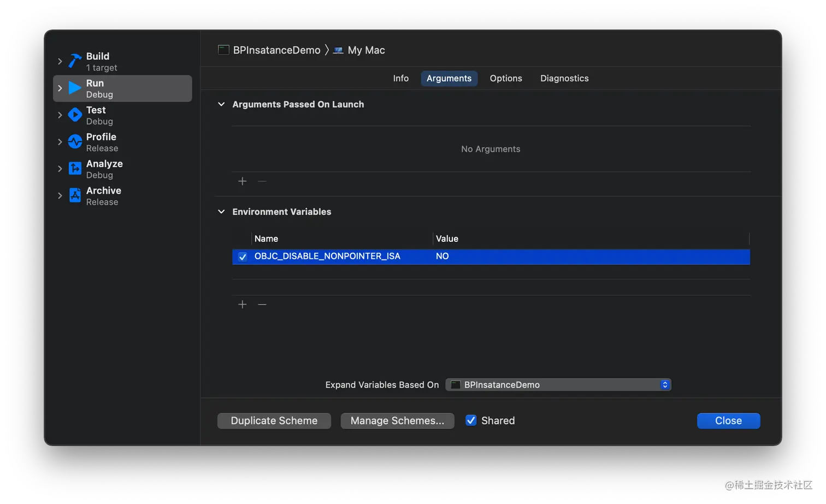Collapse the Environment Variables section
The height and width of the screenshot is (504, 826).
point(221,211)
